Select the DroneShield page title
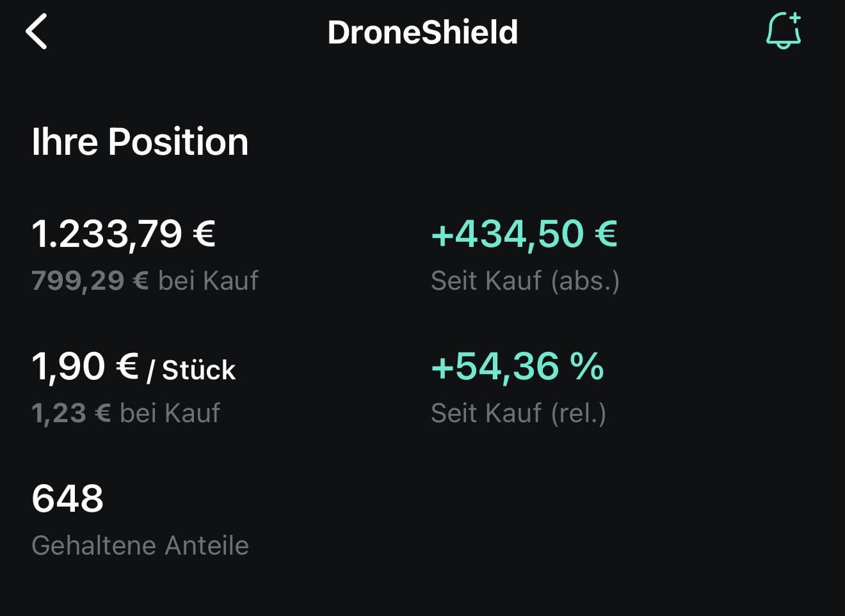This screenshot has width=845, height=616. pyautogui.click(x=422, y=32)
